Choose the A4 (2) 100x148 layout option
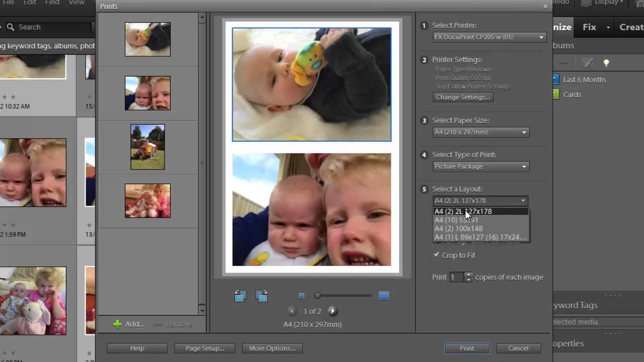This screenshot has width=644, height=362. coord(458,229)
